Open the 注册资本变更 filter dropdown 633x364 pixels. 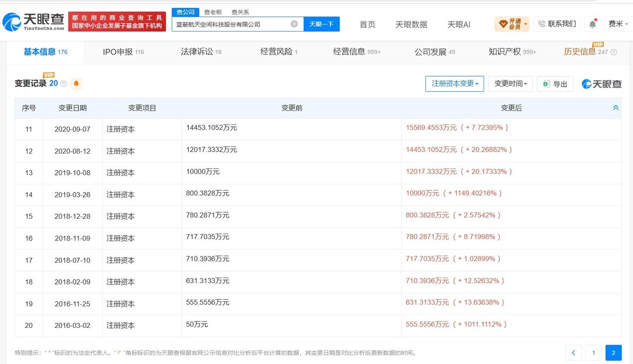(454, 83)
